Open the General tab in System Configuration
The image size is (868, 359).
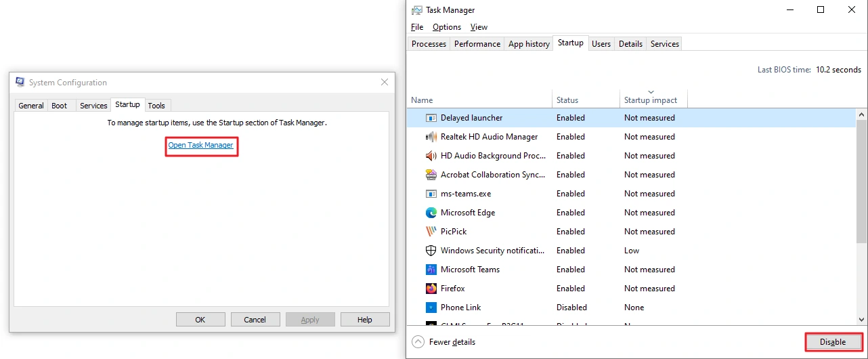(31, 106)
